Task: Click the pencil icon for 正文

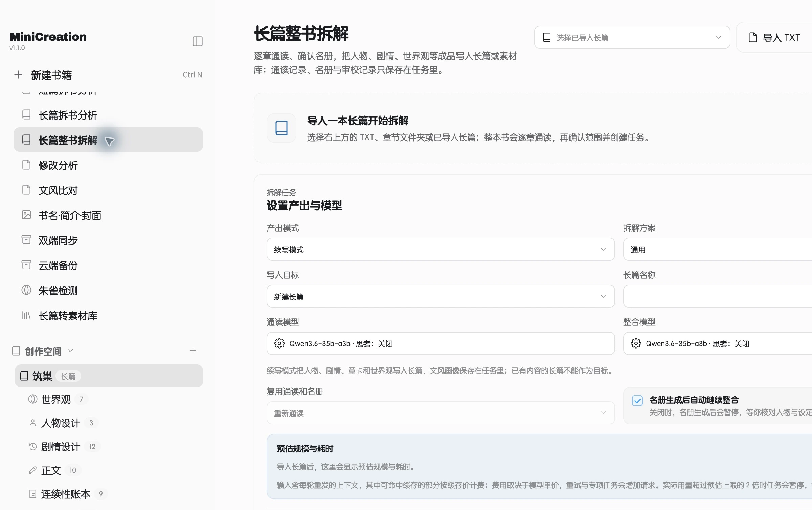Action: click(x=33, y=470)
